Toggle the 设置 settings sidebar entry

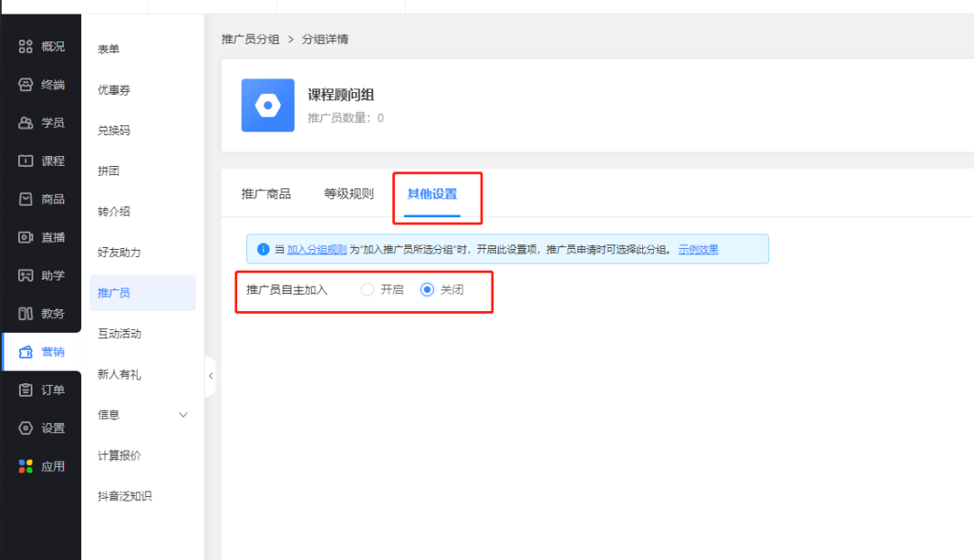pos(41,427)
